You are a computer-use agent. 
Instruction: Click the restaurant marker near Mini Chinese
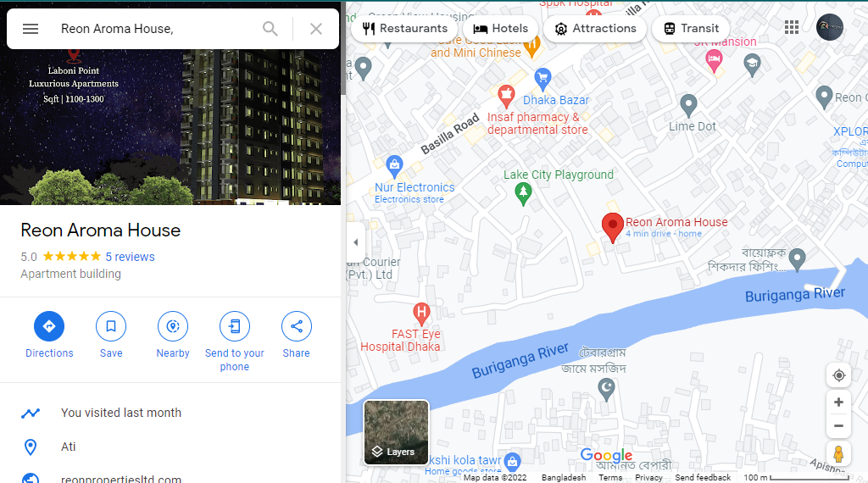point(531,48)
